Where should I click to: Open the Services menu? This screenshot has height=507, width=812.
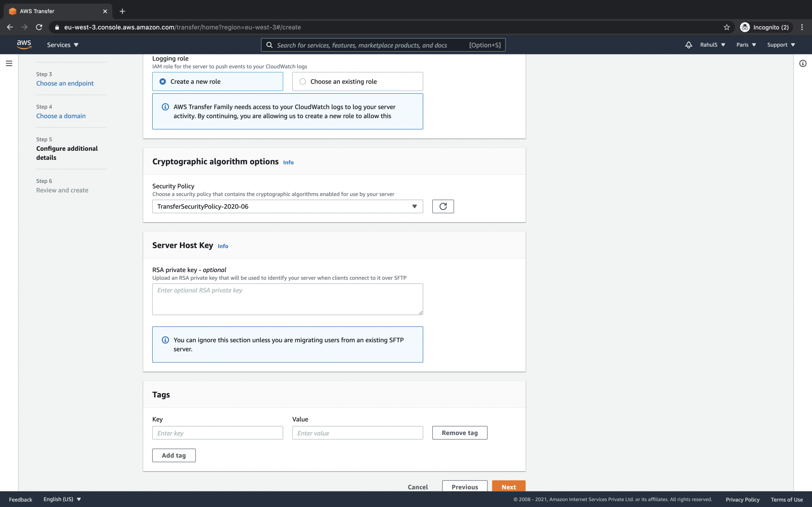62,45
